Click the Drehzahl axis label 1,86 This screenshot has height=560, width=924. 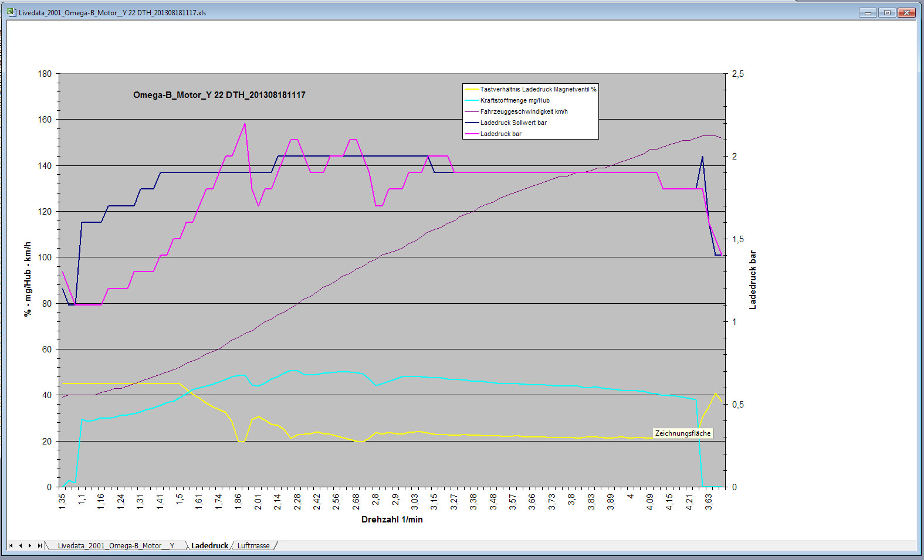pyautogui.click(x=238, y=501)
